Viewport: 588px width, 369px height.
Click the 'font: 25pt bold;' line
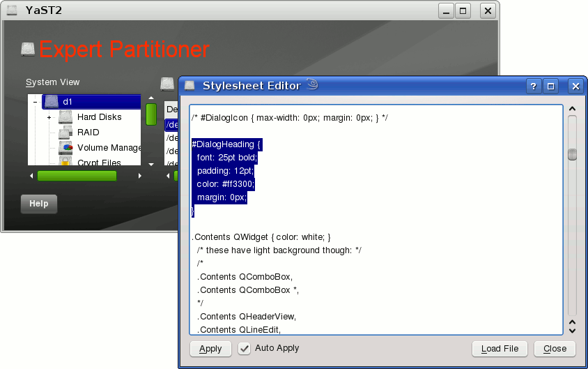coord(227,158)
